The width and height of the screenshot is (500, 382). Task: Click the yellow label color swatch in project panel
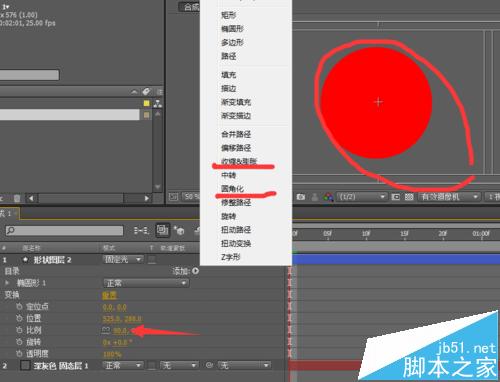[x=146, y=103]
